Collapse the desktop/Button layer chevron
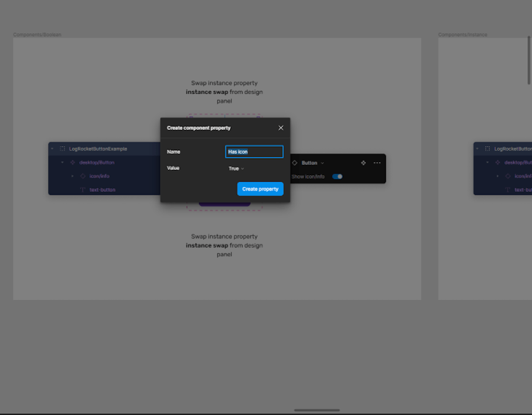The width and height of the screenshot is (532, 415). (62, 162)
